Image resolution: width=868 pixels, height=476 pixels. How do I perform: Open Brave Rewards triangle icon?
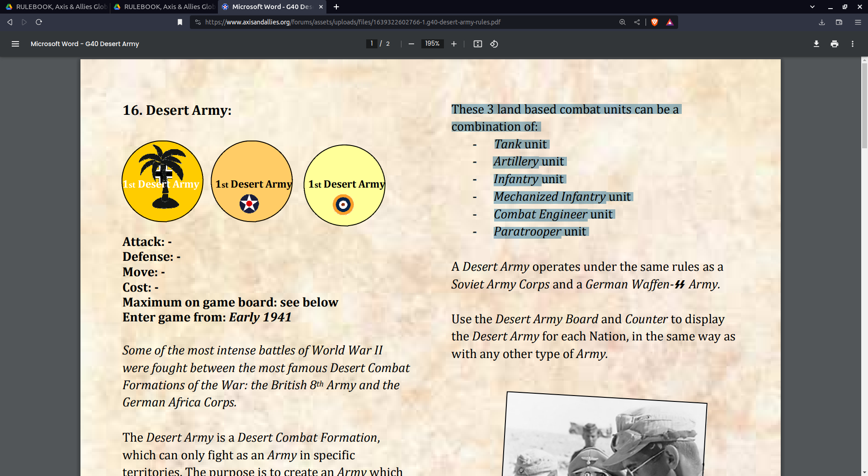(x=670, y=22)
